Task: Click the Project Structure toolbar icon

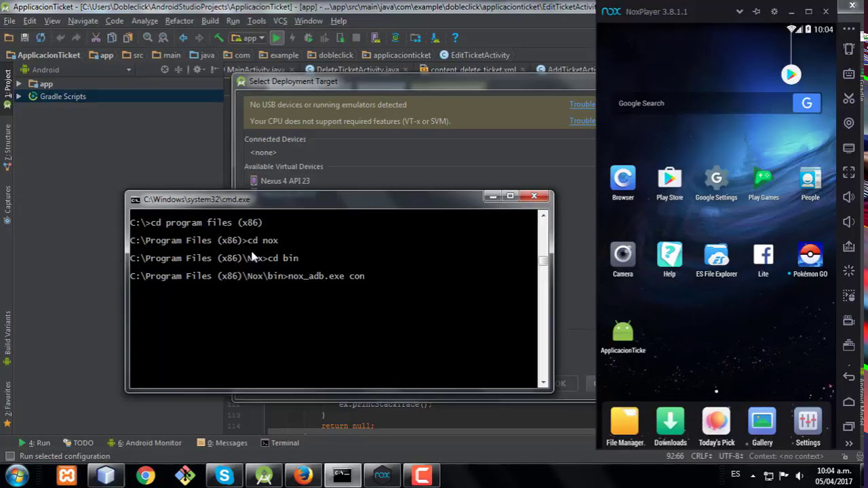Action: (416, 38)
